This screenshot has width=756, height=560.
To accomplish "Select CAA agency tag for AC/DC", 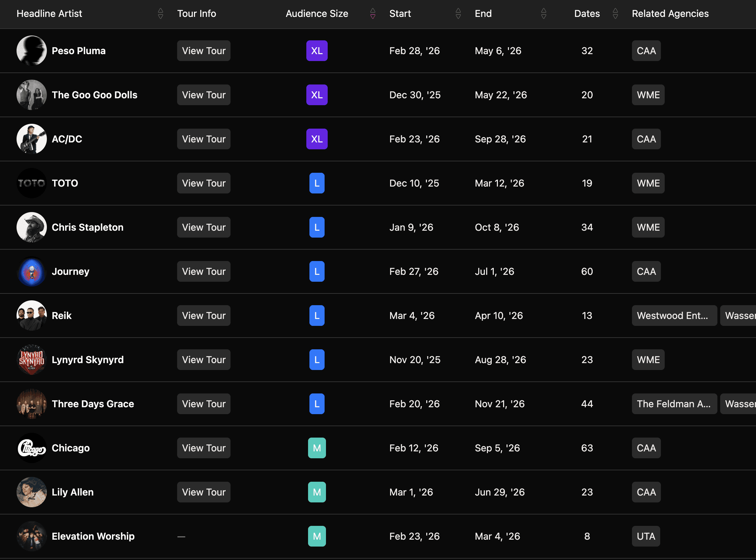I will 646,139.
